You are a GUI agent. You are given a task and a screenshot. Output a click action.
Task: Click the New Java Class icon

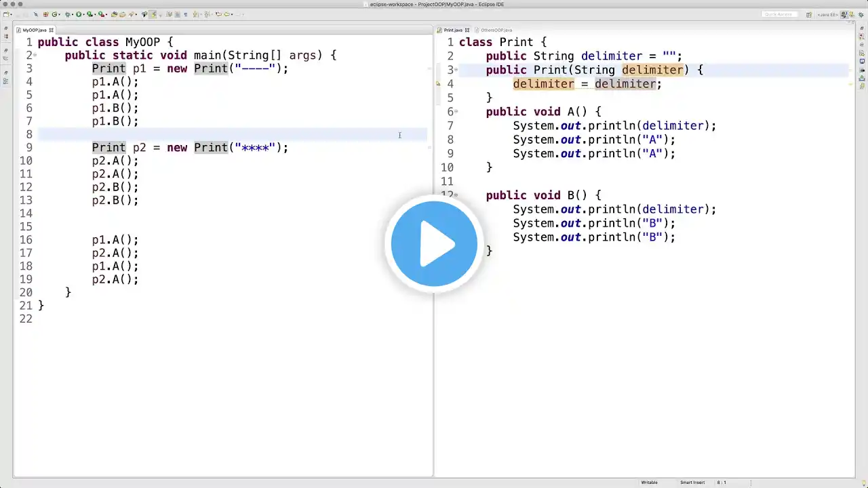coord(54,14)
